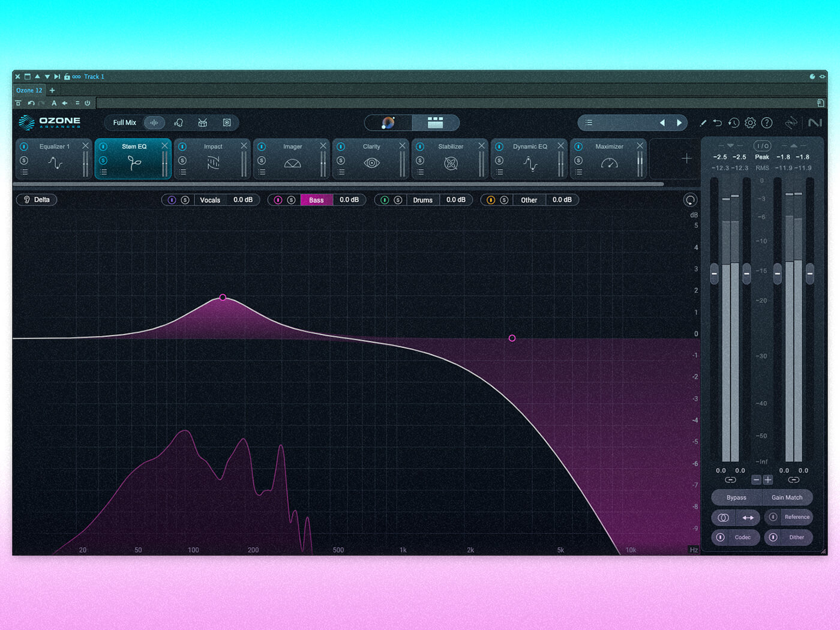Image resolution: width=840 pixels, height=630 pixels.
Task: Open the Stem EQ module preset list
Action: click(x=103, y=172)
